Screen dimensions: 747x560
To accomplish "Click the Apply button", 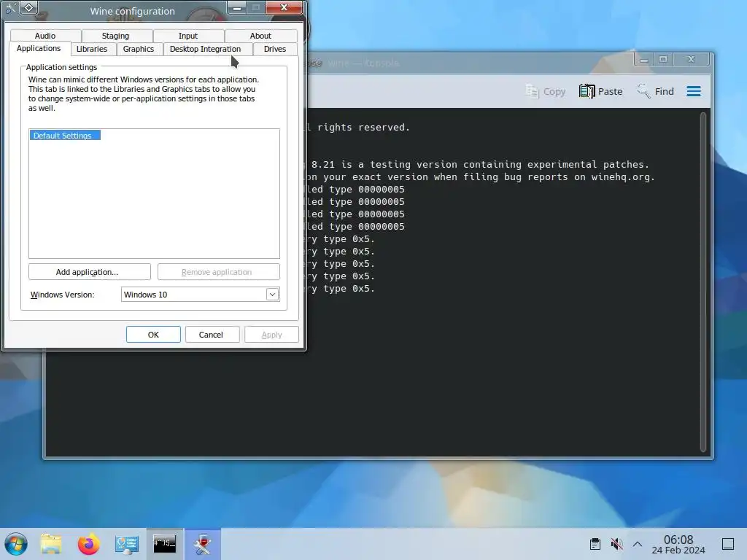I will click(x=271, y=335).
